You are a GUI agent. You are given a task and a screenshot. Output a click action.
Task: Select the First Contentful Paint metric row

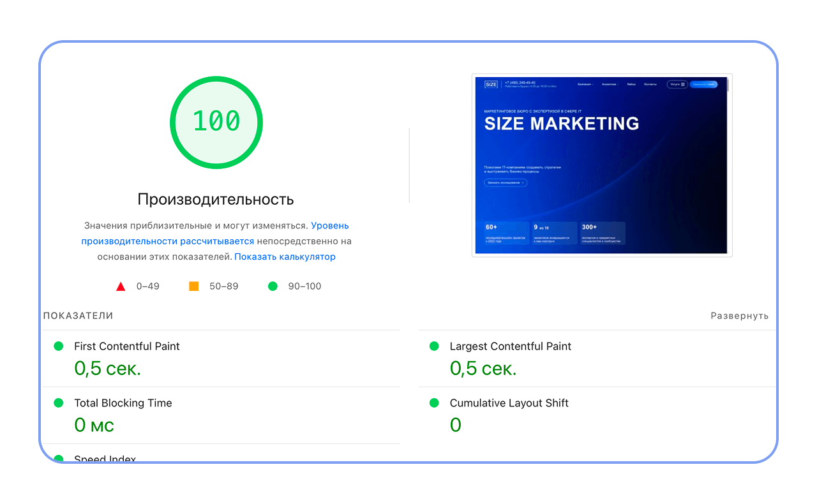coord(221,359)
